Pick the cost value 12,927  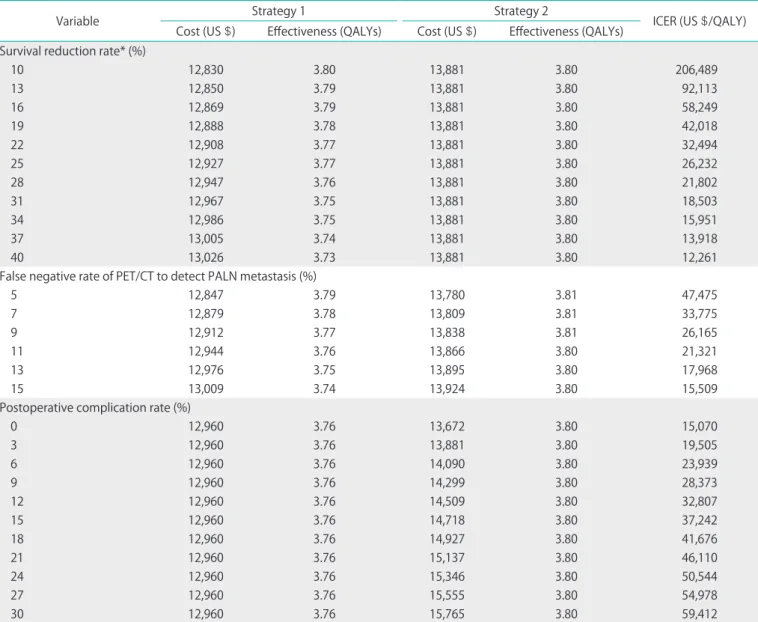(x=206, y=164)
